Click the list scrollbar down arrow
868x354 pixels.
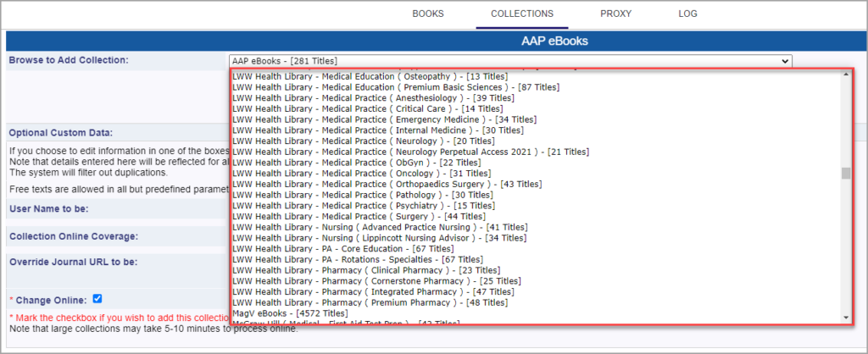(x=845, y=318)
